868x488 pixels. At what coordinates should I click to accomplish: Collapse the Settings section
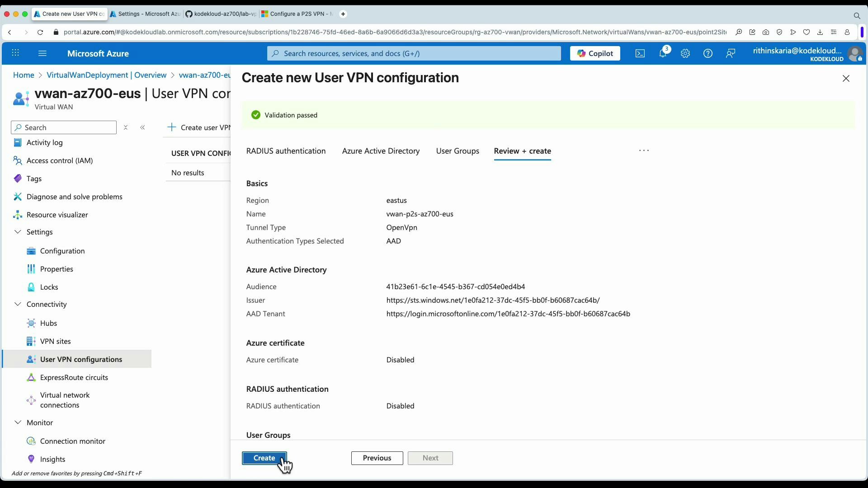pos(18,232)
